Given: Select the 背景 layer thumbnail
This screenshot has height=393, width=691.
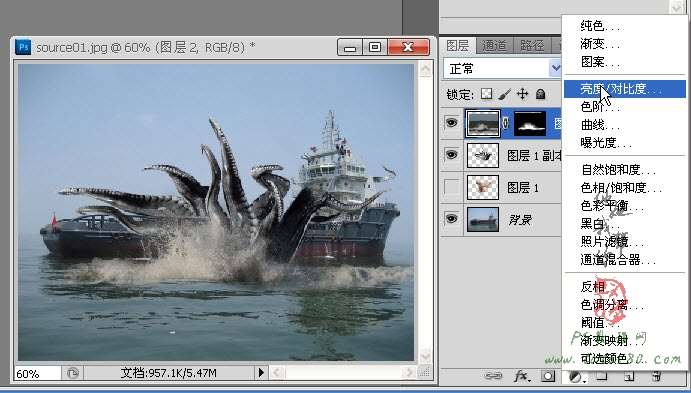Looking at the screenshot, I should coord(483,219).
